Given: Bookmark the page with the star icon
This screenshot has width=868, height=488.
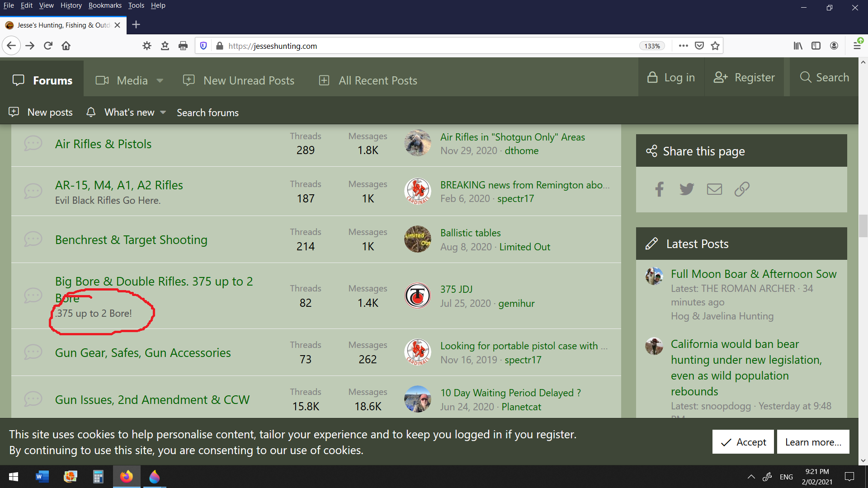Looking at the screenshot, I should (x=715, y=45).
